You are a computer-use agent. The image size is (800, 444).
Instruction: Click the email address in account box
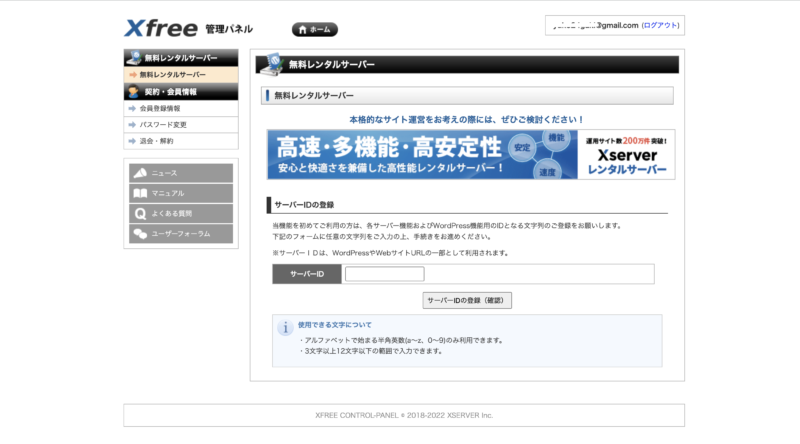pyautogui.click(x=595, y=25)
